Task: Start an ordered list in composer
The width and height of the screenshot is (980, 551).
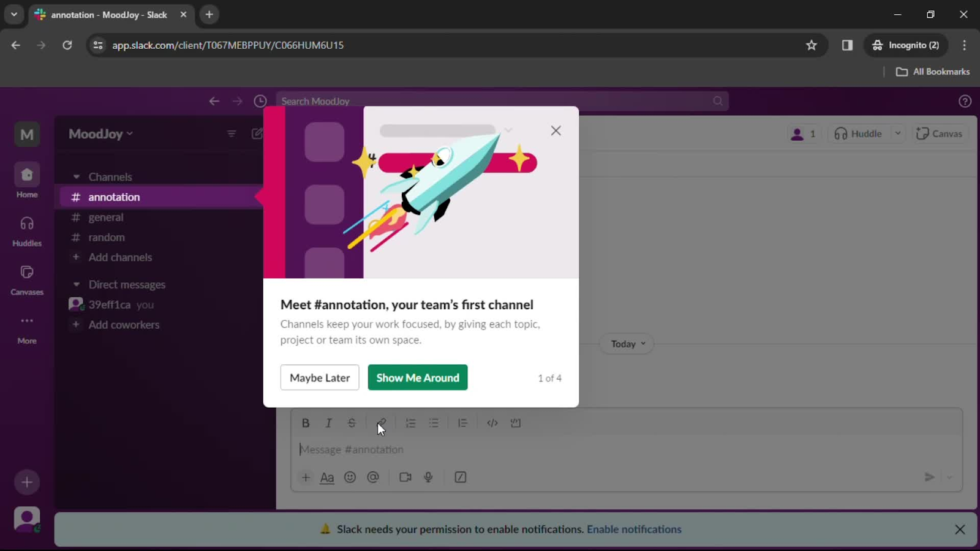Action: (410, 423)
